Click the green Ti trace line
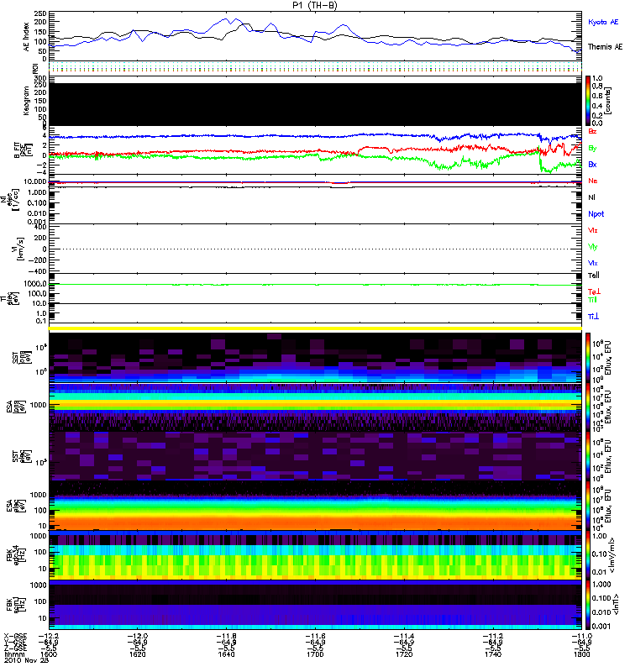Image resolution: width=630 pixels, height=672 pixels. [315, 285]
